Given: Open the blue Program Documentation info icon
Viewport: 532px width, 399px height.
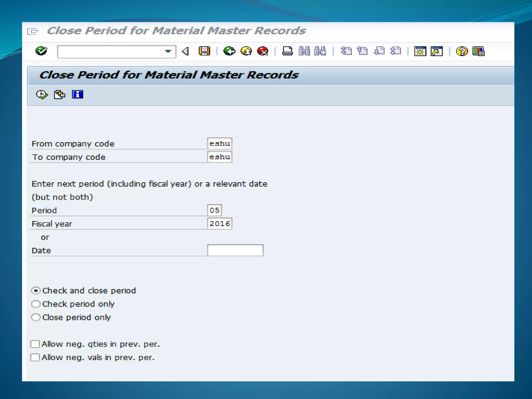Looking at the screenshot, I should (x=77, y=95).
